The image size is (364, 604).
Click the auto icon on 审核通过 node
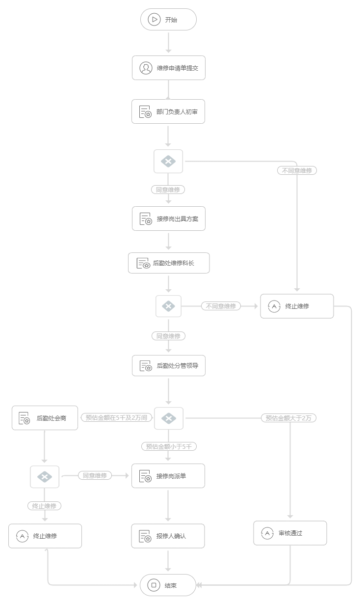click(x=267, y=533)
